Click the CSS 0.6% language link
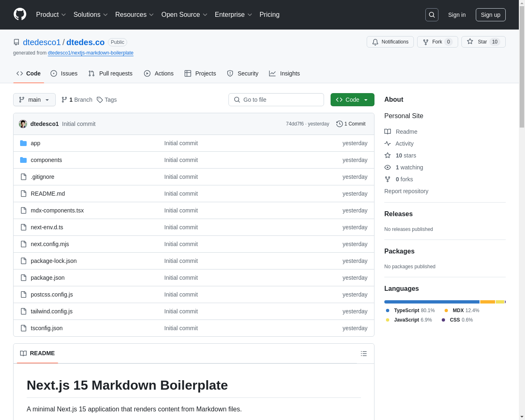Image resolution: width=525 pixels, height=420 pixels. tap(457, 320)
